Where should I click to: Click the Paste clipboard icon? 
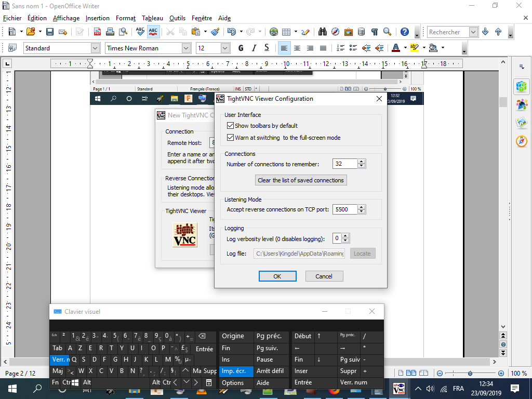pyautogui.click(x=196, y=32)
